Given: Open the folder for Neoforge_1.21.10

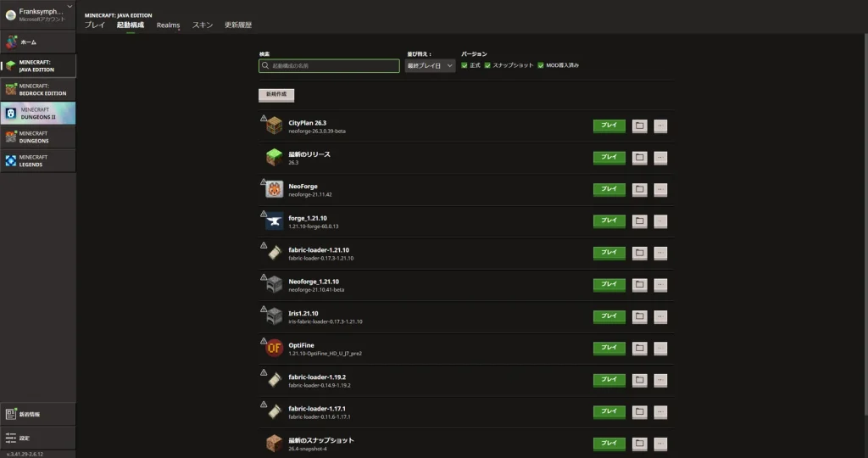Looking at the screenshot, I should (639, 285).
